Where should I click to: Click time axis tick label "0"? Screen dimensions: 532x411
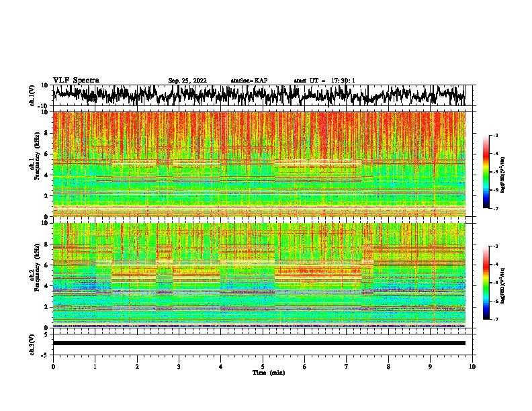[x=53, y=367]
